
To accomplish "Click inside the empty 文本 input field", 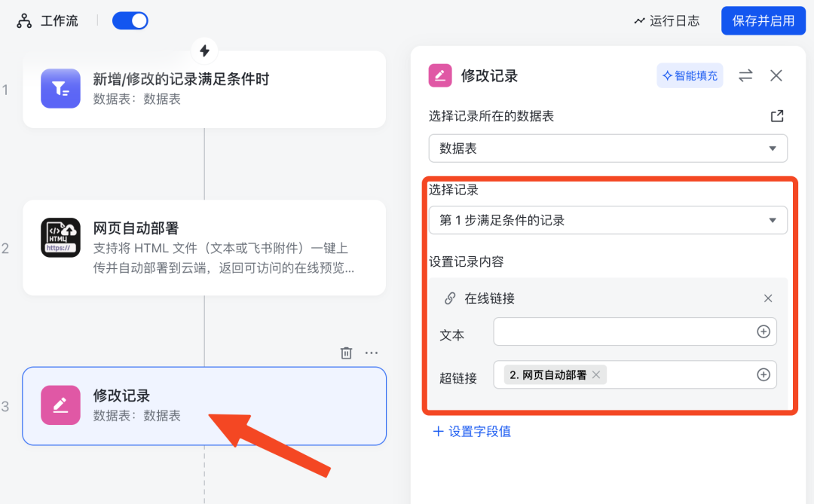I will (x=626, y=331).
